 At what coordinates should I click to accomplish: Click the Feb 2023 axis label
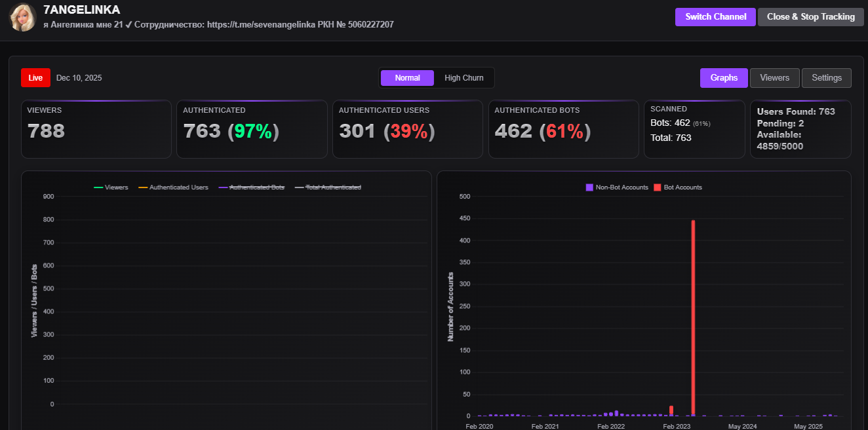coord(677,426)
